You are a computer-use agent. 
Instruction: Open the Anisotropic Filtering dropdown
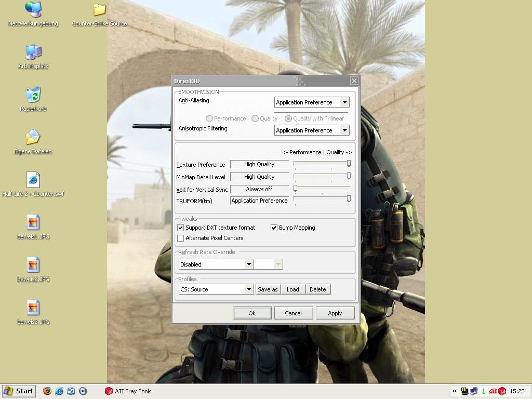click(x=312, y=130)
